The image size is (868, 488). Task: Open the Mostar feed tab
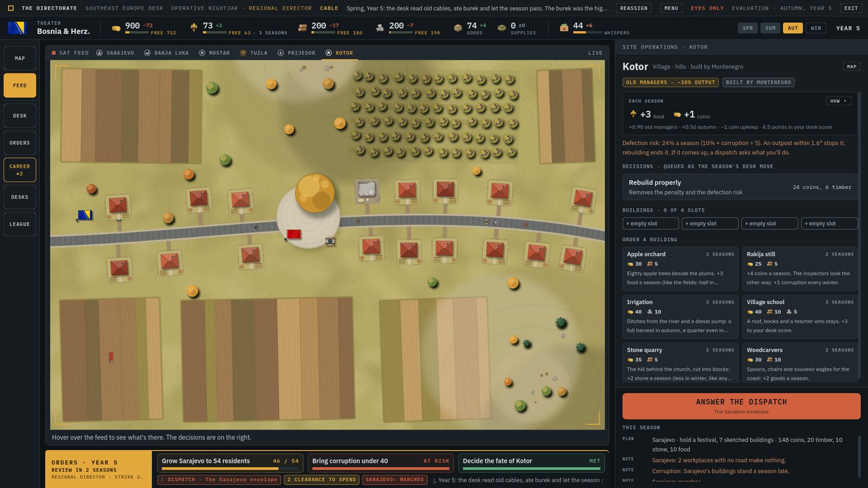(214, 53)
